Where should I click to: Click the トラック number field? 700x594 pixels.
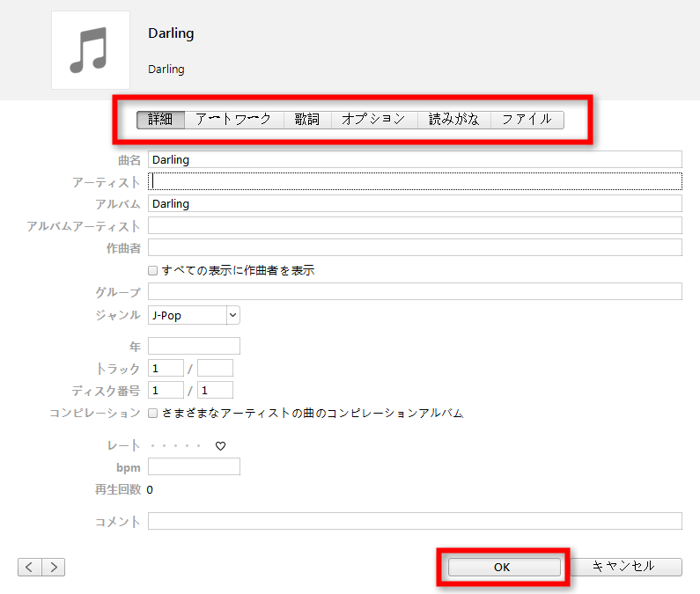click(166, 368)
